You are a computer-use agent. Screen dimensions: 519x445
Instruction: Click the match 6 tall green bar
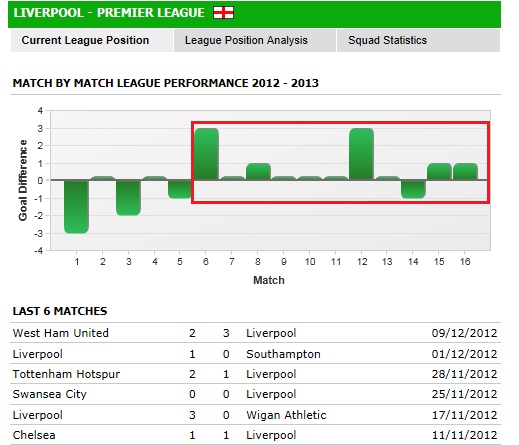pos(207,154)
